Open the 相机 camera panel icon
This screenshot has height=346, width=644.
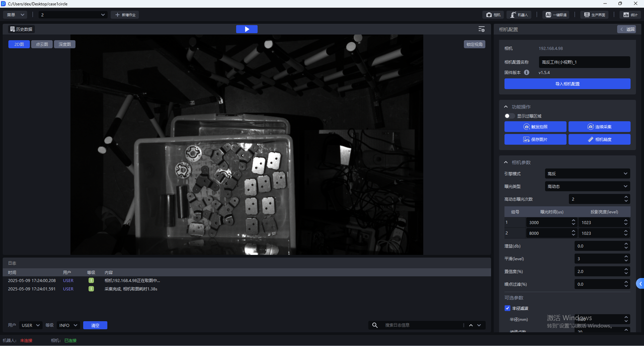[493, 15]
